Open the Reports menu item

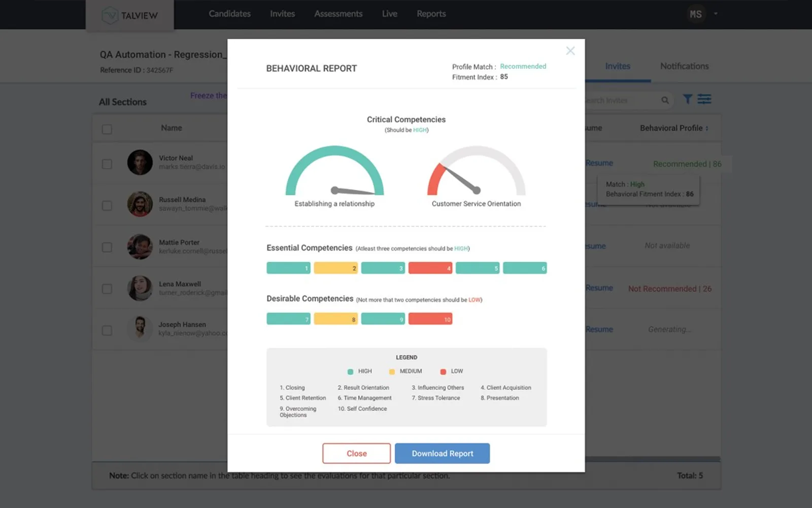(x=431, y=14)
